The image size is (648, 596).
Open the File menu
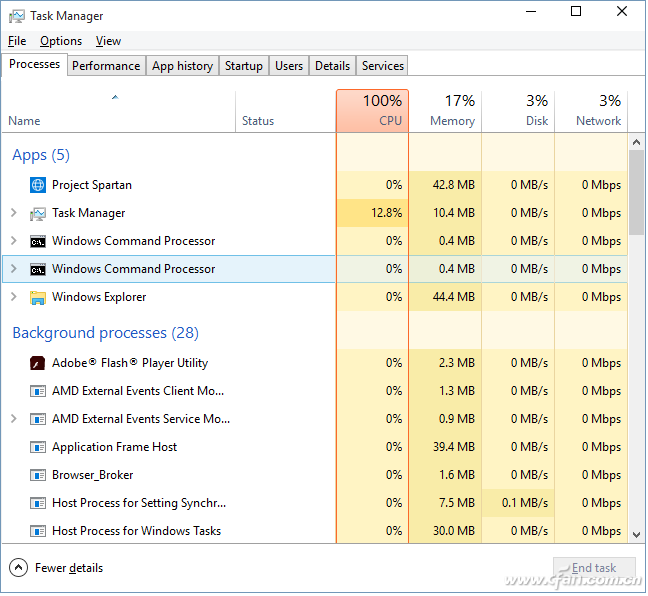click(x=17, y=41)
